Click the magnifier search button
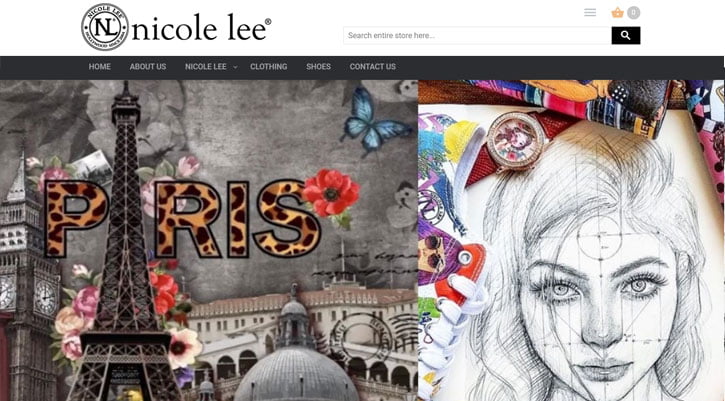 click(626, 36)
